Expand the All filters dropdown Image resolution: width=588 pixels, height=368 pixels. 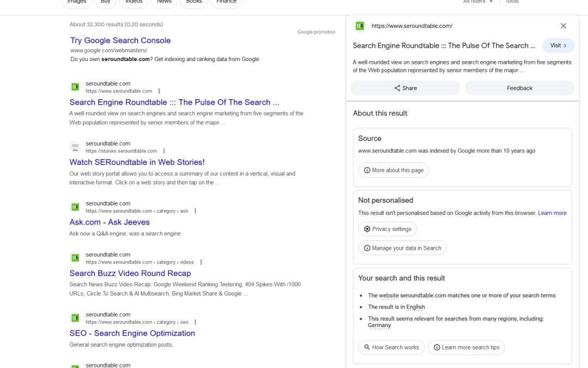click(x=477, y=2)
